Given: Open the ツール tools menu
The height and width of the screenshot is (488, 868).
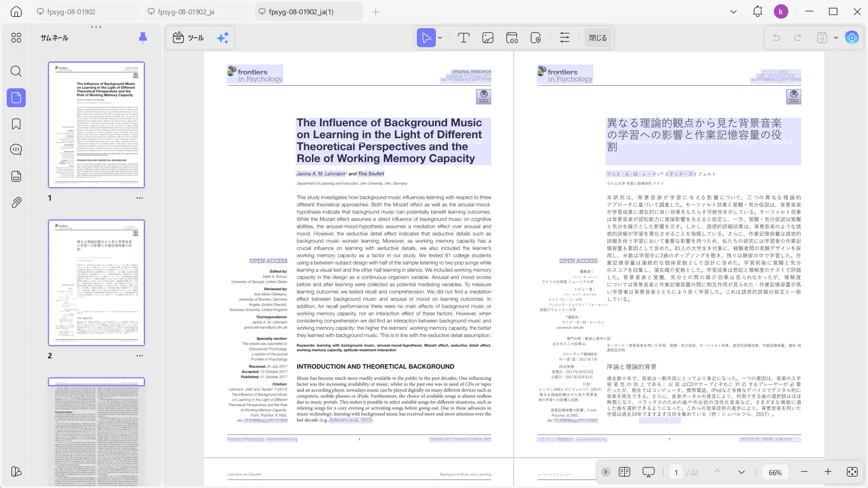Looking at the screenshot, I should coord(188,38).
